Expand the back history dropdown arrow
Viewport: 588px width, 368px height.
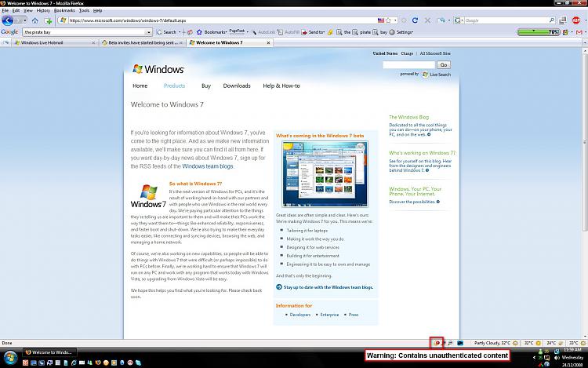click(25, 20)
